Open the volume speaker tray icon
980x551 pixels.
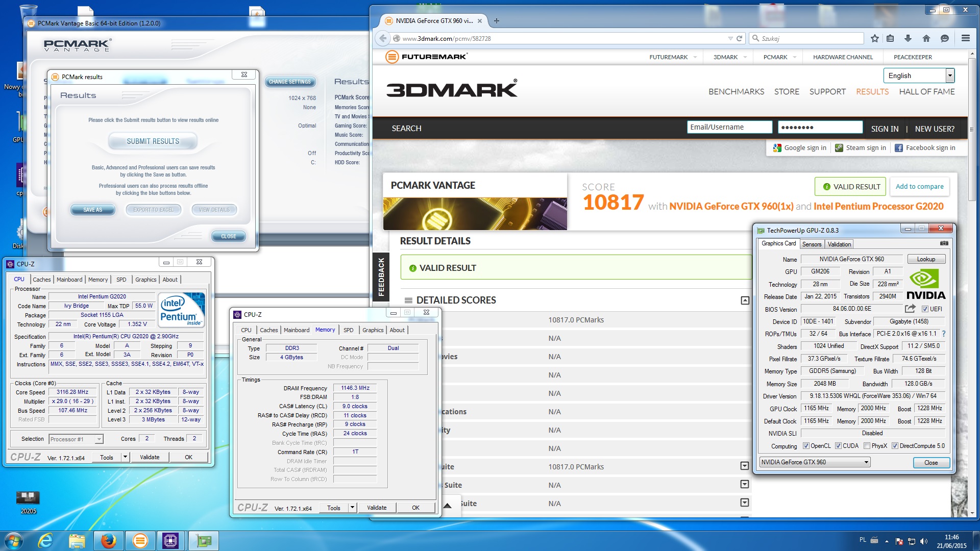point(924,541)
